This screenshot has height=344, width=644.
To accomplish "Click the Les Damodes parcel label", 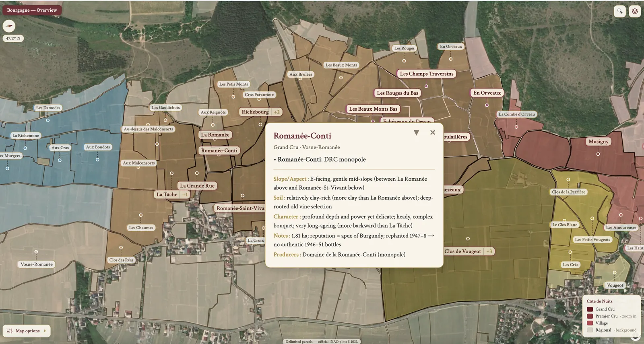I will (x=48, y=108).
